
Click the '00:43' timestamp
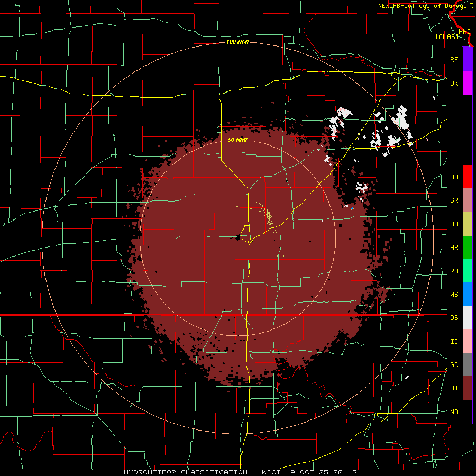[x=345, y=472]
